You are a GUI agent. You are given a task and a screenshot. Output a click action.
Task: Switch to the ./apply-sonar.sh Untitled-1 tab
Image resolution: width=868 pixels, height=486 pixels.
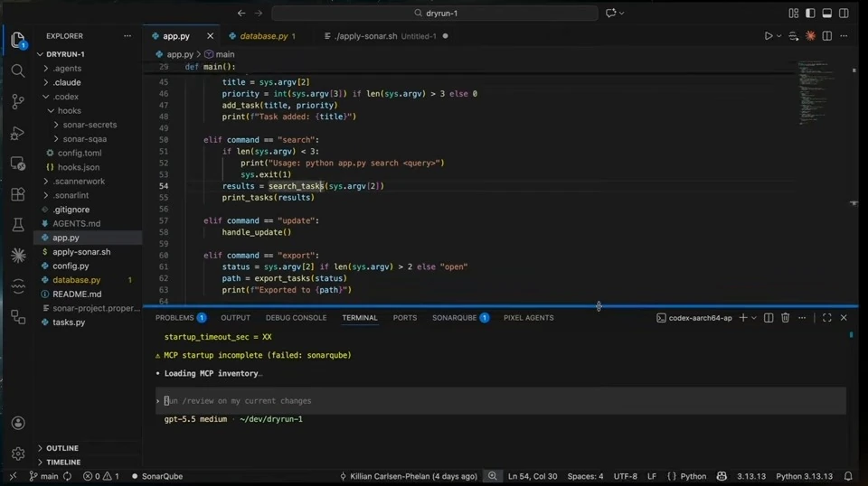pos(386,36)
